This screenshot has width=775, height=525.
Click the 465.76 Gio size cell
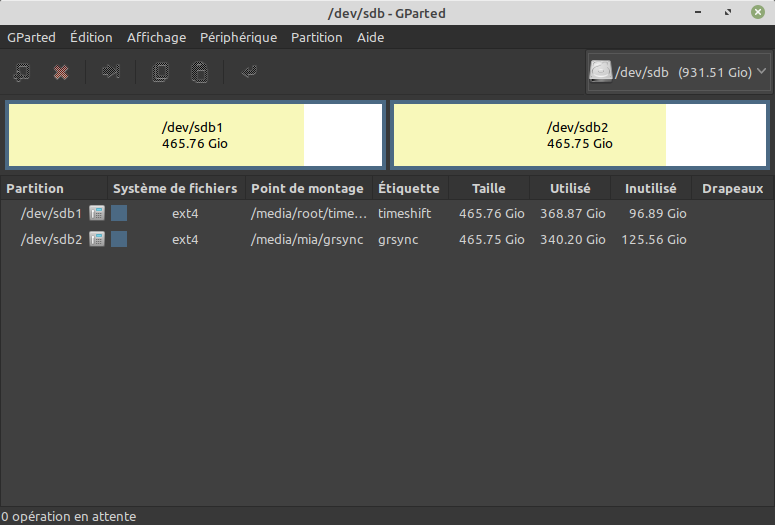click(x=491, y=214)
